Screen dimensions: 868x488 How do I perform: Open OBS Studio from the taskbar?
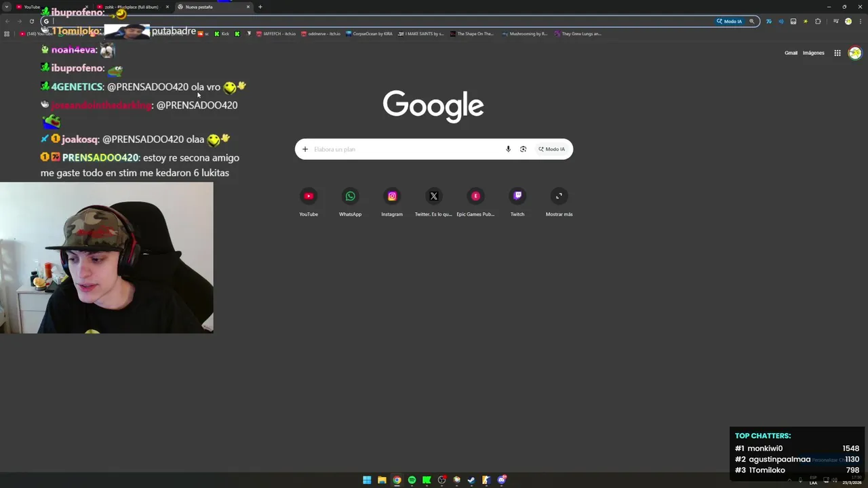[x=441, y=480]
